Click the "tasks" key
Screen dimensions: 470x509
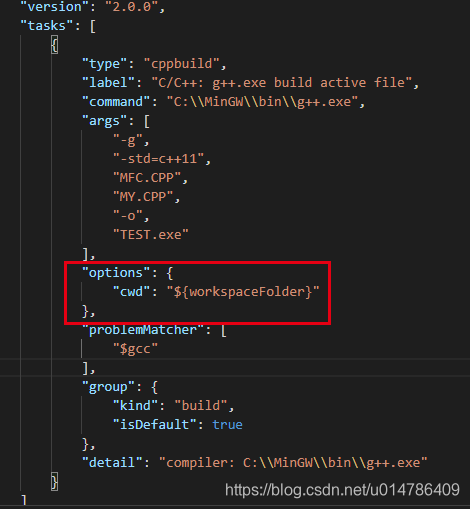point(47,26)
